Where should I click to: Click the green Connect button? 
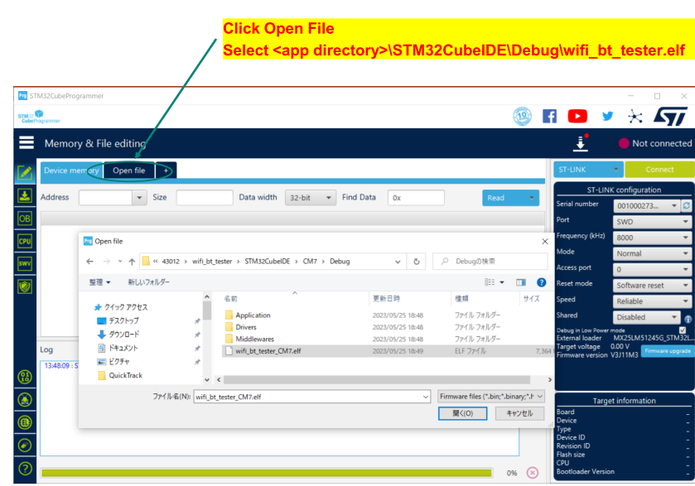click(658, 170)
